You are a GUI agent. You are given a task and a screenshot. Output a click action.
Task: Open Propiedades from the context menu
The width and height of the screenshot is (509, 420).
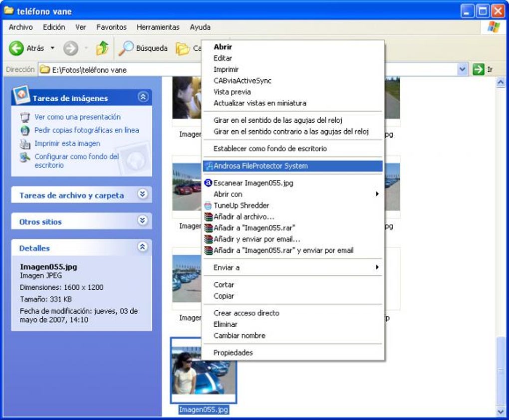point(292,353)
